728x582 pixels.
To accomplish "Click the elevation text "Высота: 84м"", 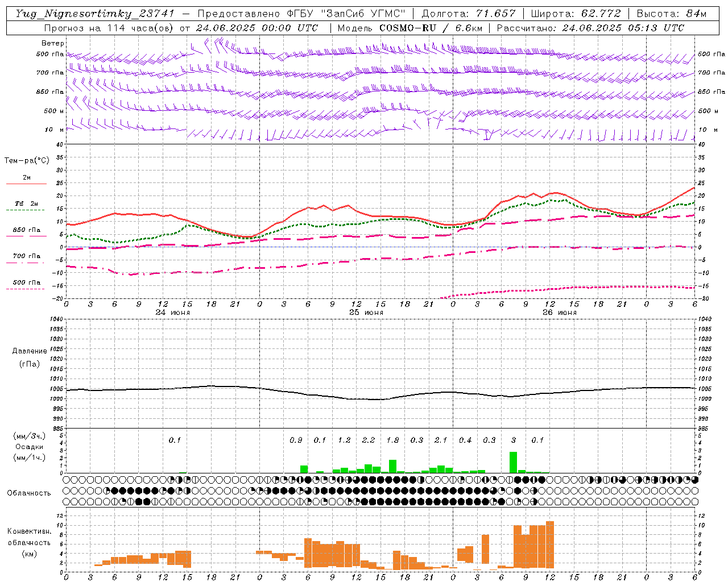I will [x=672, y=14].
